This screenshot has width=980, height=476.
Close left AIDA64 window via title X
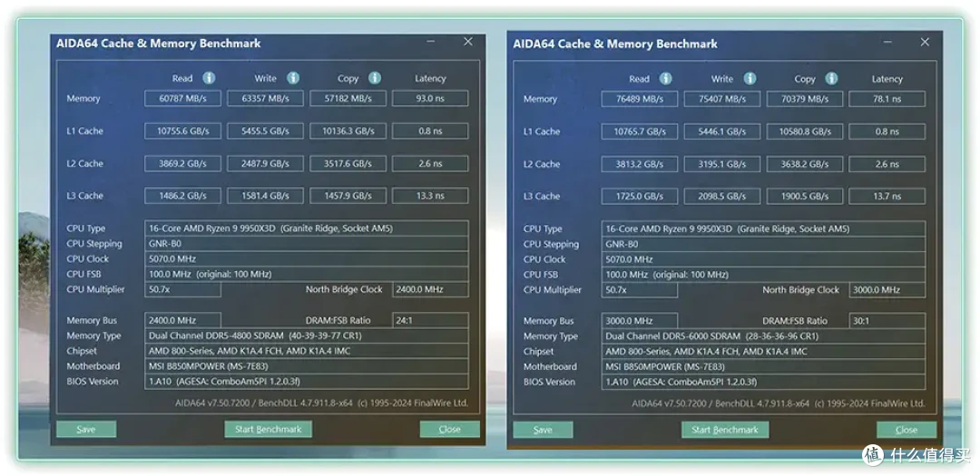point(468,42)
